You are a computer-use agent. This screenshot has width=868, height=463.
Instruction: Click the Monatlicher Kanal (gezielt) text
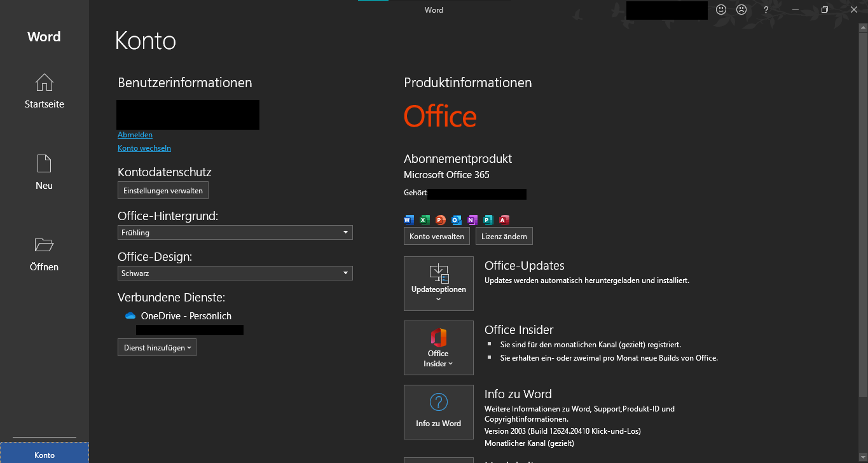point(529,443)
